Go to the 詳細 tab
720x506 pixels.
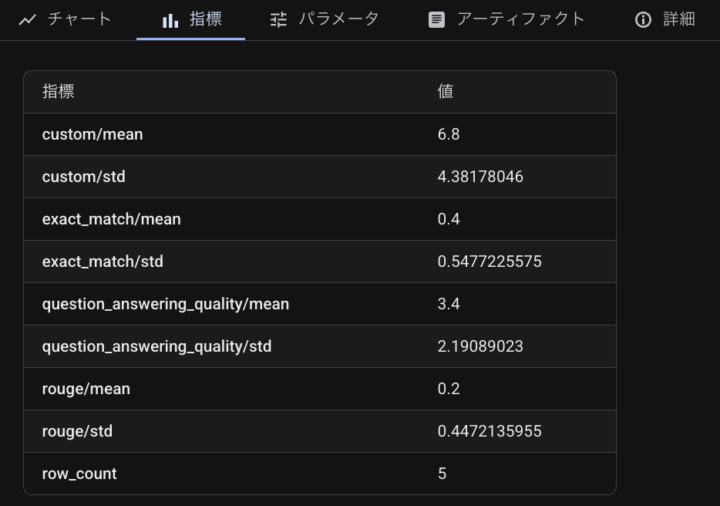pyautogui.click(x=665, y=20)
